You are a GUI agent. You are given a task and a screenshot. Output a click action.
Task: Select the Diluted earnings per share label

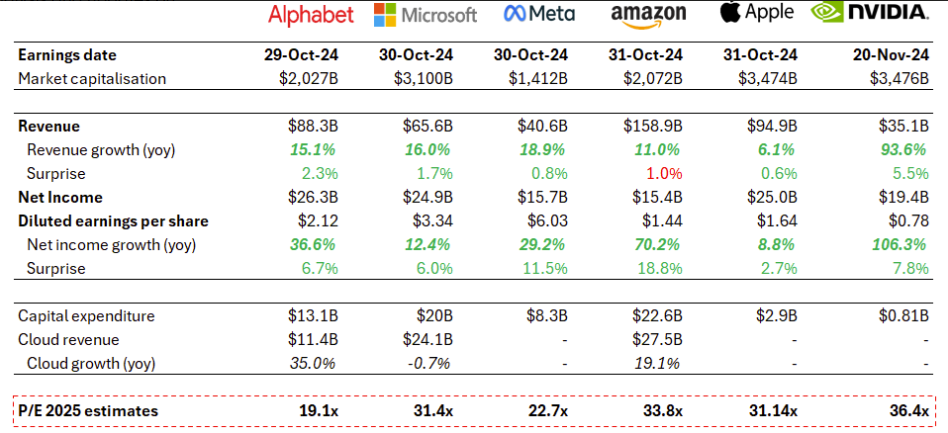(x=113, y=221)
